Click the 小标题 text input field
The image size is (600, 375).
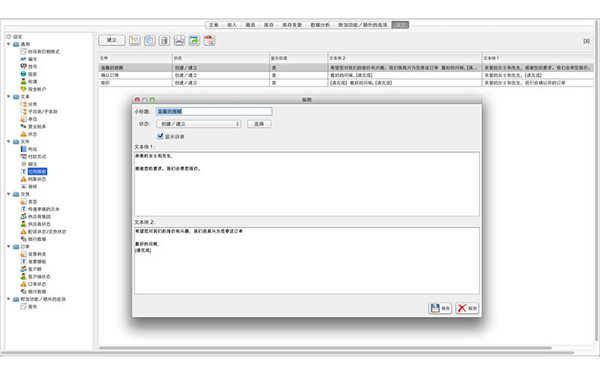tap(214, 111)
